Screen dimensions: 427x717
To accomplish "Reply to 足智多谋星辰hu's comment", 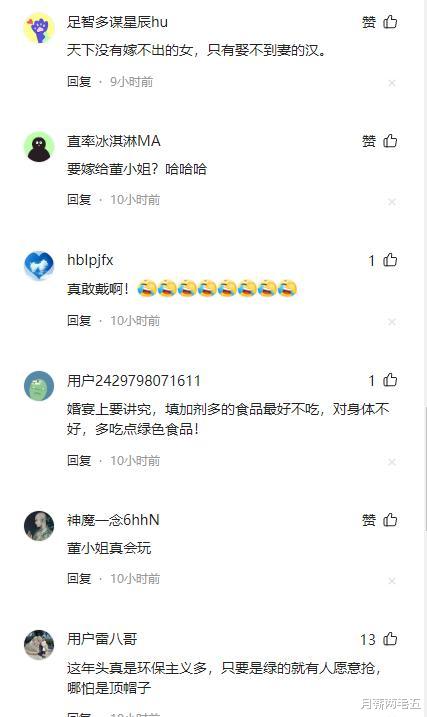I will click(79, 81).
